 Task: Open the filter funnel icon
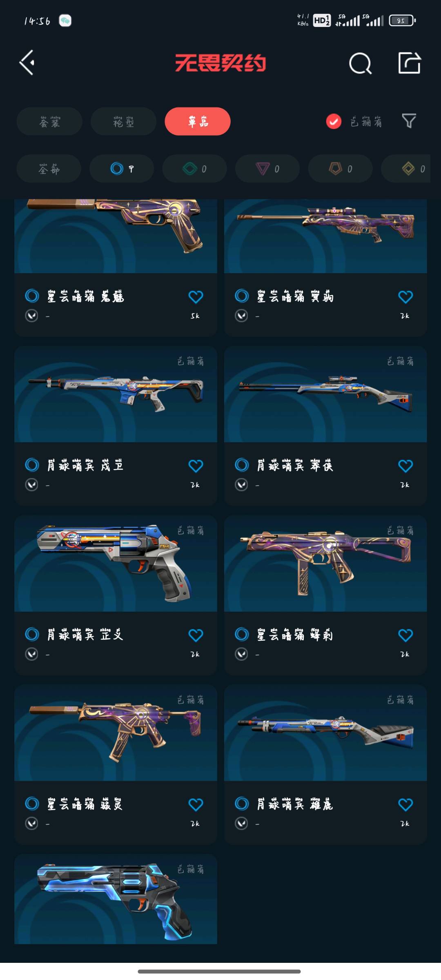[x=409, y=121]
